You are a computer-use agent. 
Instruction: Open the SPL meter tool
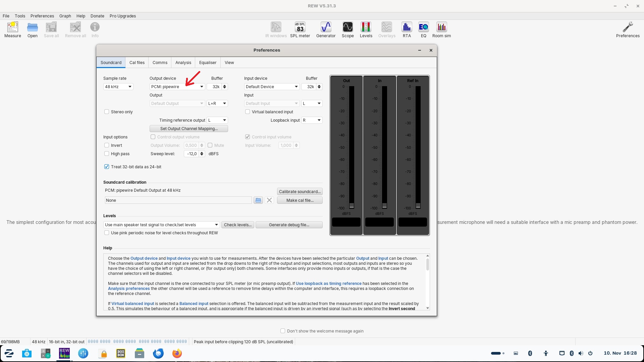300,29
